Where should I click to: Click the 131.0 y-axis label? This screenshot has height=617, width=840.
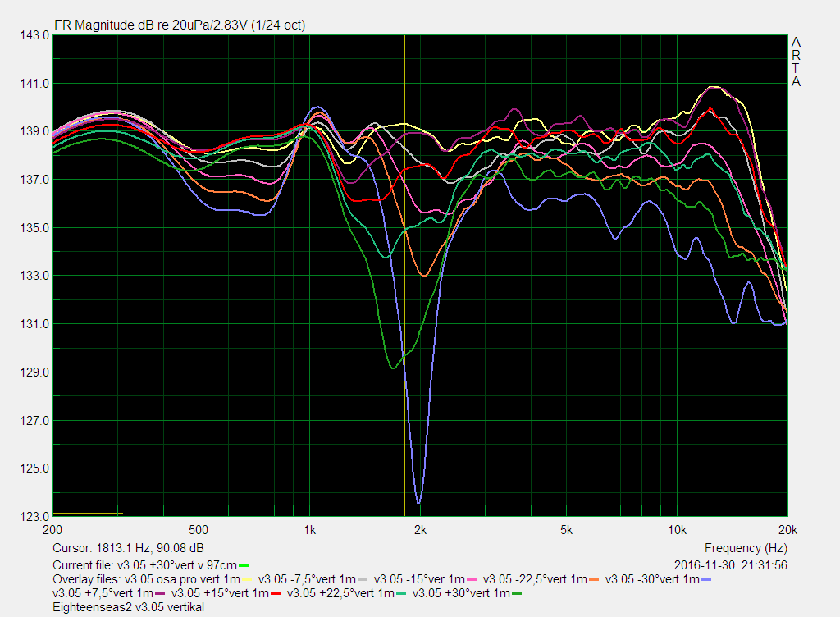pos(34,324)
